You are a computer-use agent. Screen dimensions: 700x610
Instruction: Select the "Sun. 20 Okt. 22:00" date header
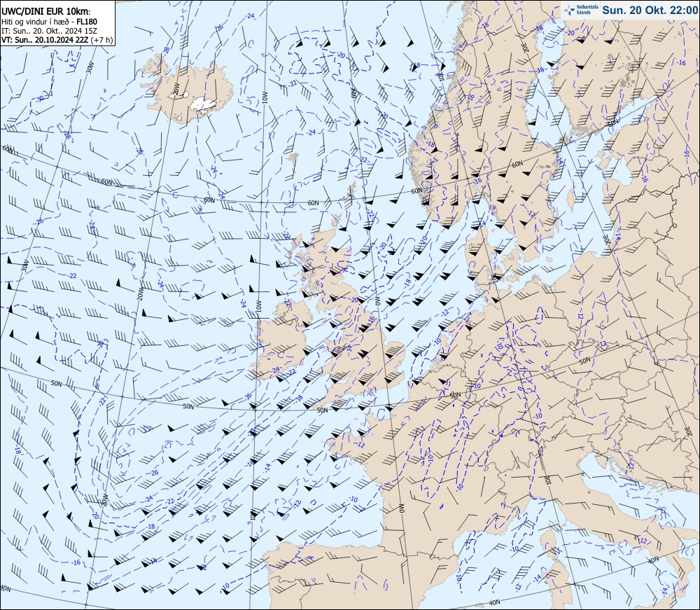[649, 10]
